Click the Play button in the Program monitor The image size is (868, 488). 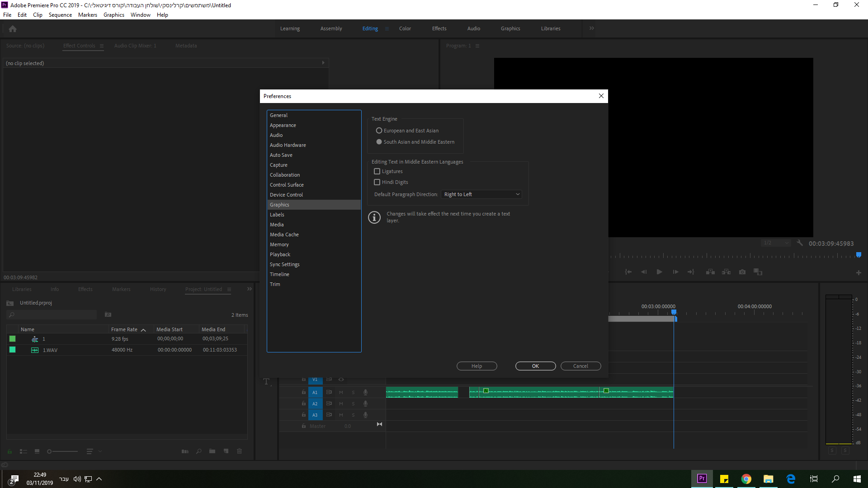click(659, 272)
